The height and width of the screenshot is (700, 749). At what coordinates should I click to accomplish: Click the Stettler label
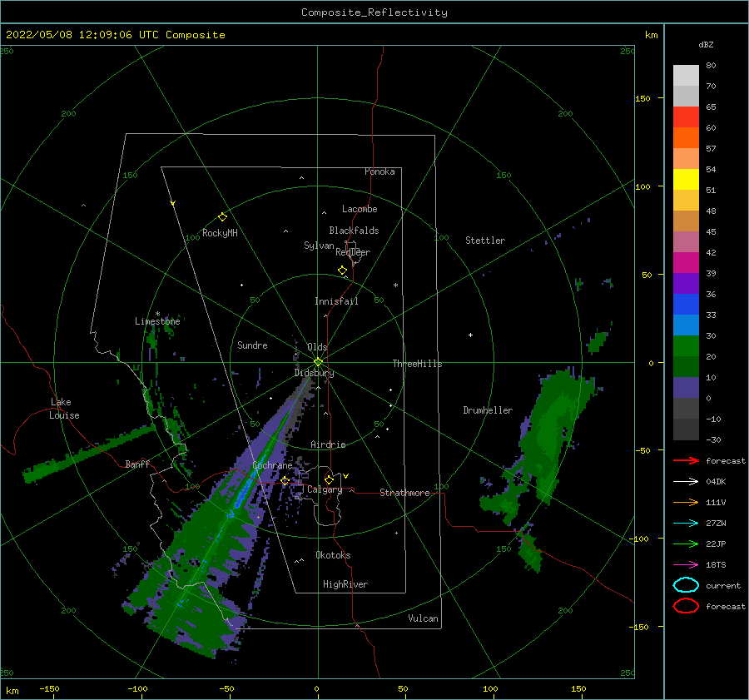tap(485, 241)
